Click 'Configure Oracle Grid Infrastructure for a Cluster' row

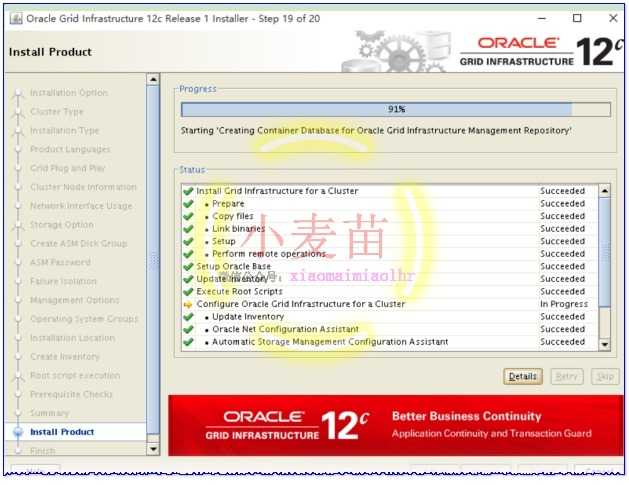(x=389, y=304)
